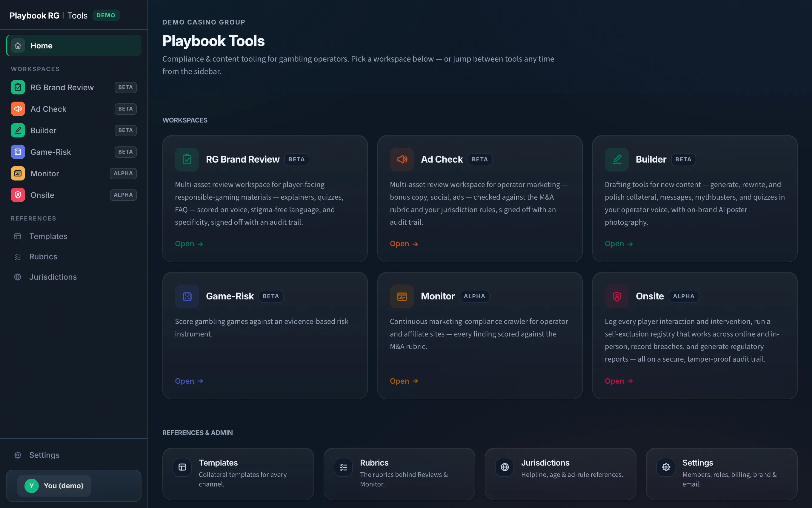Screen dimensions: 812x508
Task: Click the Settings admin card title
Action: (x=698, y=463)
